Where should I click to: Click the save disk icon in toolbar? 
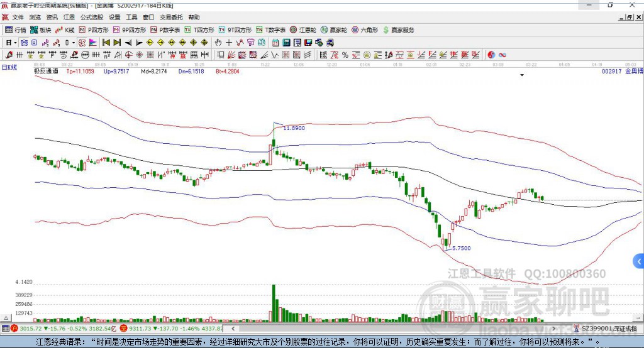[x=308, y=43]
